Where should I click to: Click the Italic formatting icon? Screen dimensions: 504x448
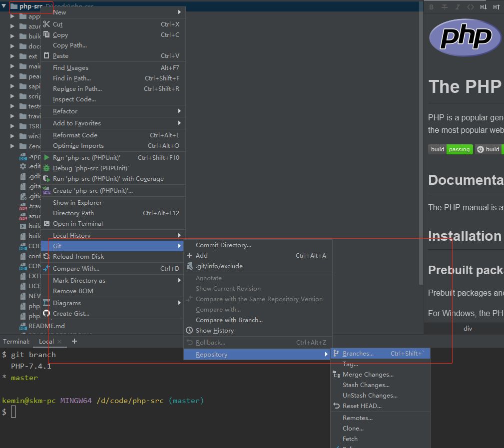coord(458,7)
